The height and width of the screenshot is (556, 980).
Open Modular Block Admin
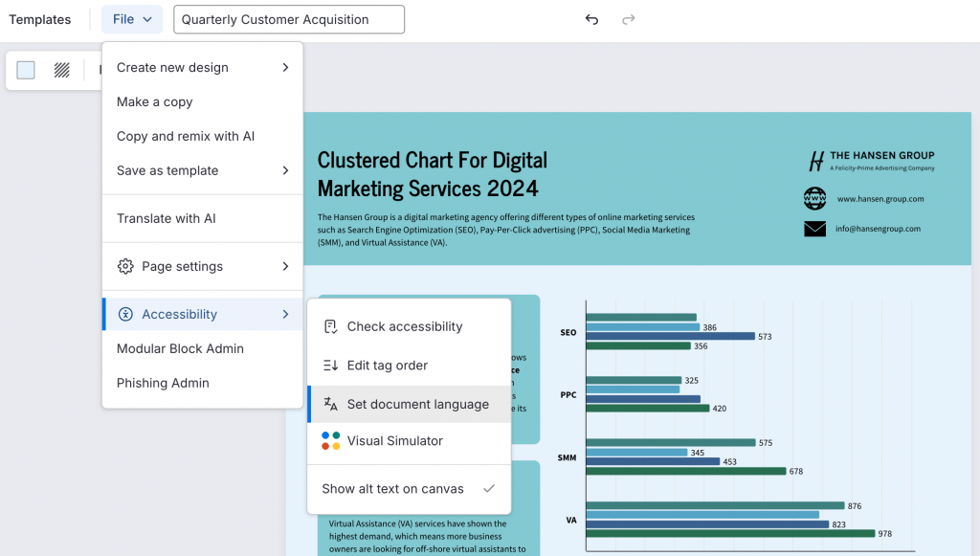tap(203, 348)
